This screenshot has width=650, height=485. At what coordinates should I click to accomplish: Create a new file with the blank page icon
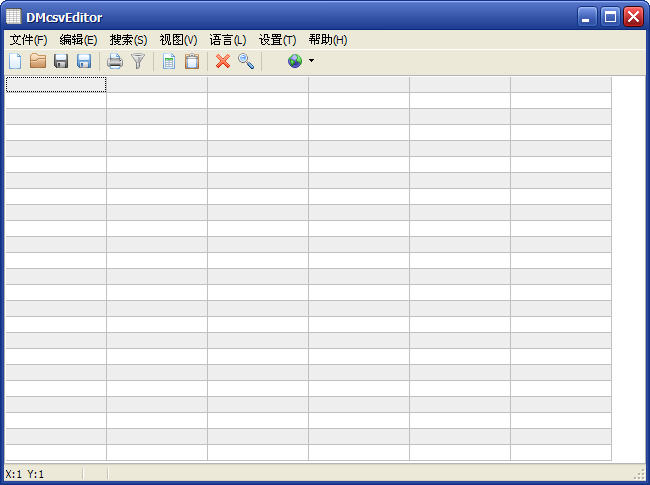[x=15, y=61]
